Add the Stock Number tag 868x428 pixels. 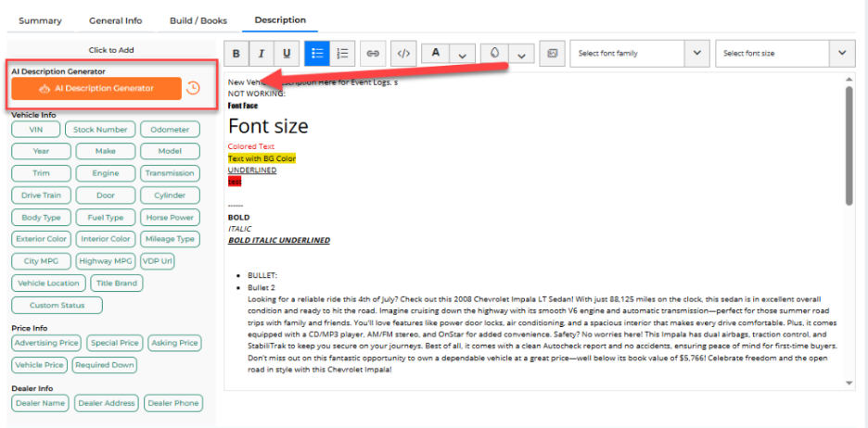[100, 130]
